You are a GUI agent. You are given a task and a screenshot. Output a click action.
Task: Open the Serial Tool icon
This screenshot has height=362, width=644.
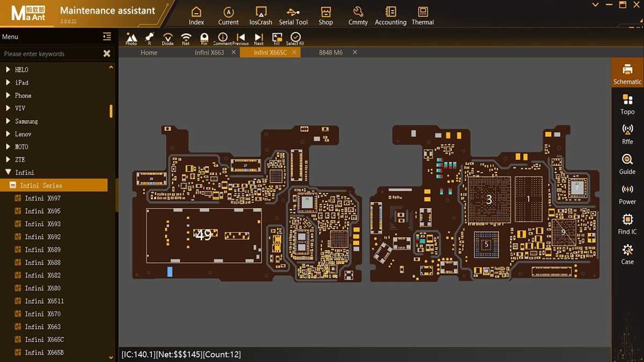coord(294,16)
